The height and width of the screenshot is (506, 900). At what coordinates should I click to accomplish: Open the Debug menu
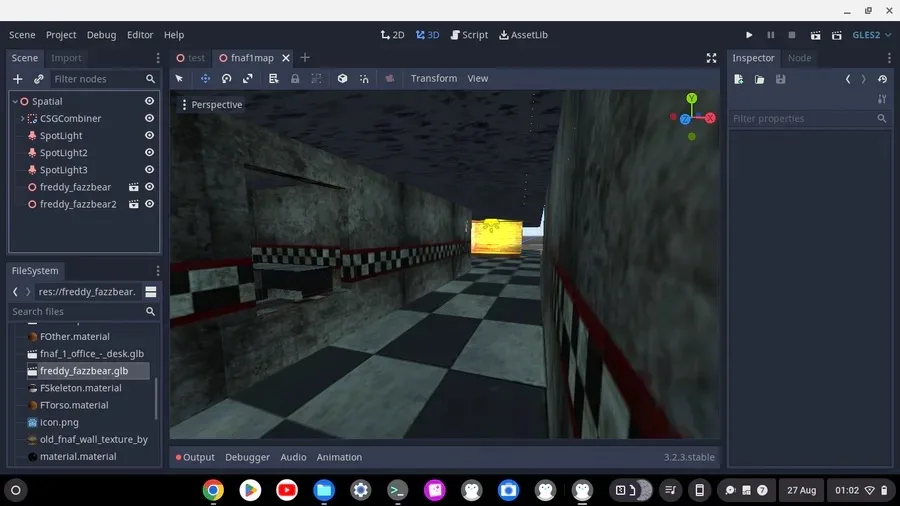click(102, 35)
